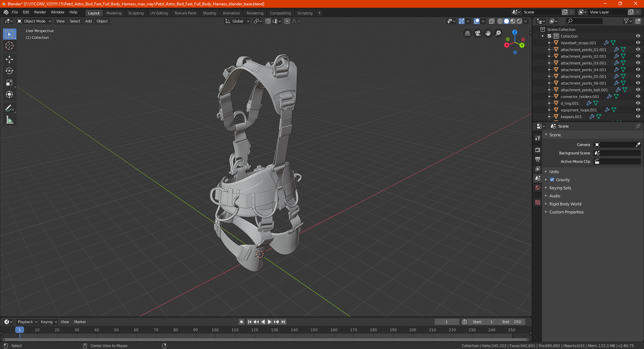Viewport: 644px width, 349px height.
Task: Select the Select Box tool
Action: pos(9,34)
